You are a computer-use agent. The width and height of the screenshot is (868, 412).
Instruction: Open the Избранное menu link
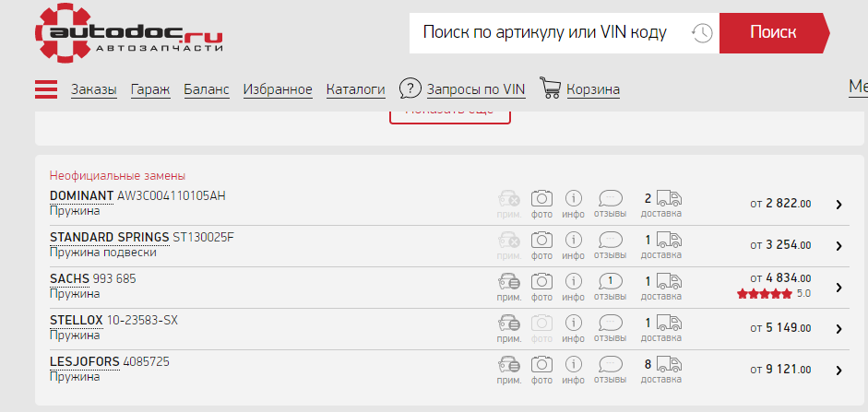pos(278,89)
